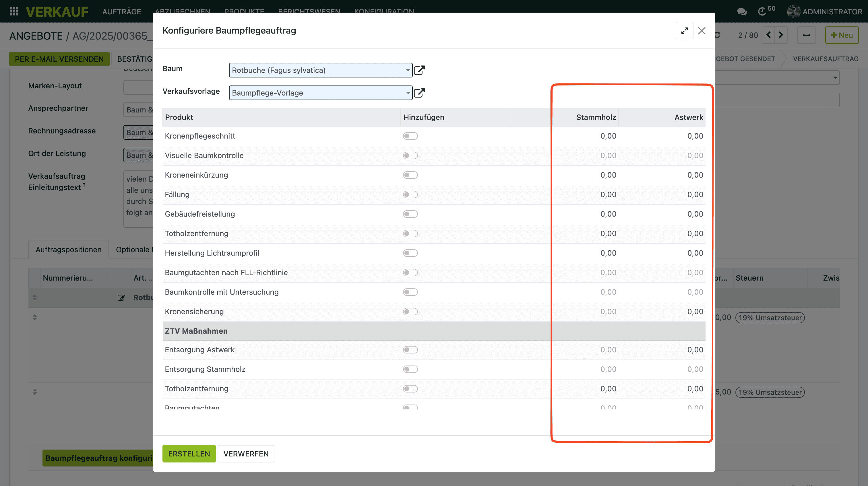Switch to Auftragspositionen tab

pos(68,250)
